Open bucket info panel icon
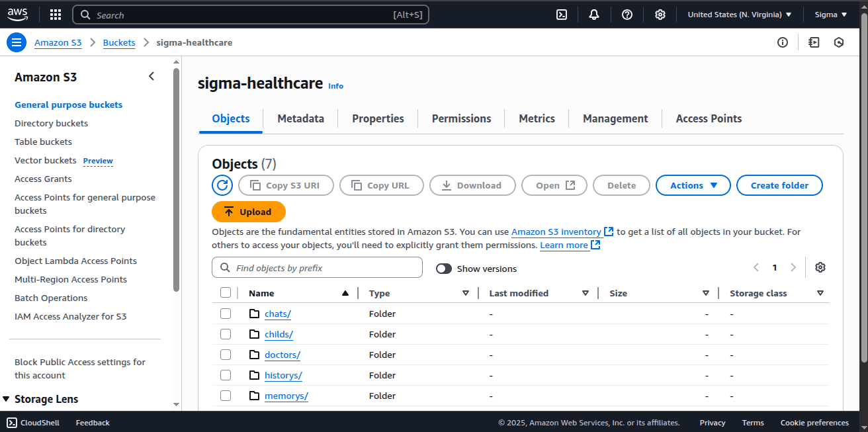The width and height of the screenshot is (868, 432). tap(783, 42)
